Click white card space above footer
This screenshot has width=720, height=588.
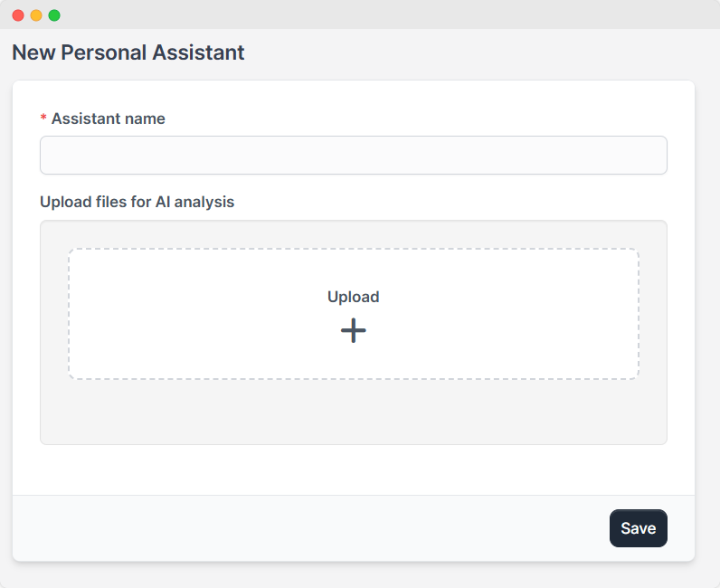point(353,470)
